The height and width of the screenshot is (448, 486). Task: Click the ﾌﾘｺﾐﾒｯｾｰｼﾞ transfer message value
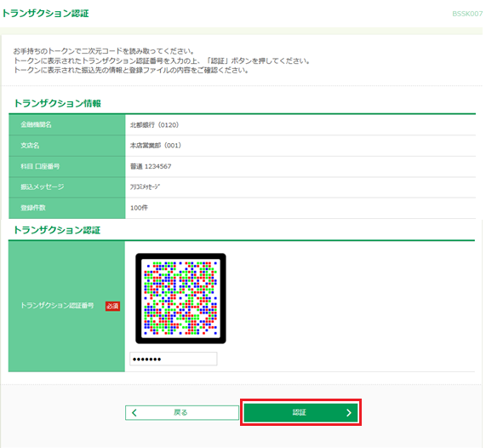pos(145,187)
